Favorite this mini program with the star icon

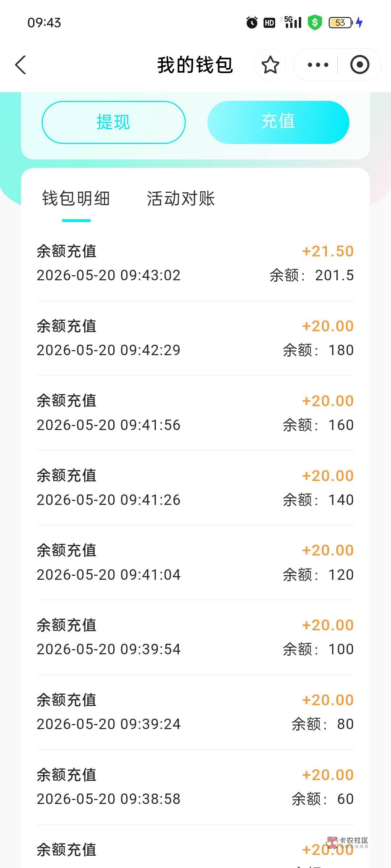point(270,65)
